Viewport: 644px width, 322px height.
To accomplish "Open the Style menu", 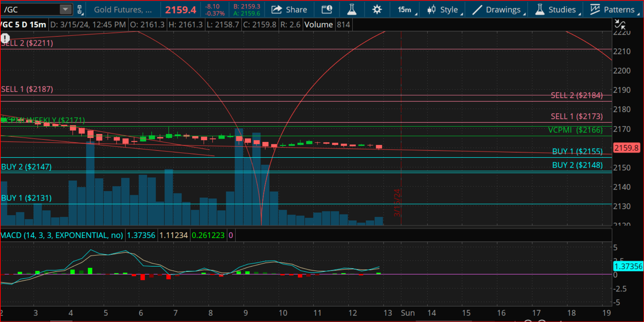I will [444, 9].
